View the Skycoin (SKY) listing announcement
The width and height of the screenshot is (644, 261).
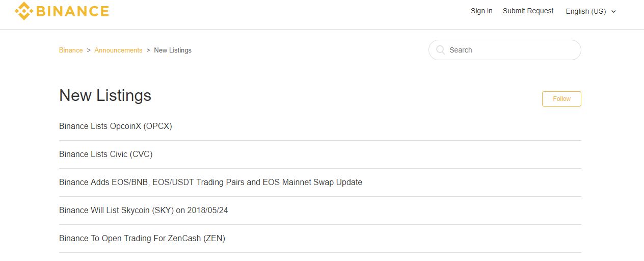coord(144,210)
